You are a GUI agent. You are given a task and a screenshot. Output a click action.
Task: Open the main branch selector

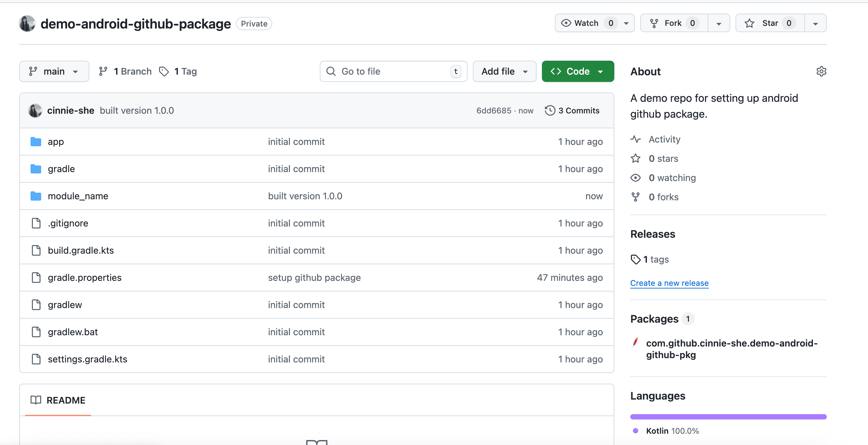(54, 71)
